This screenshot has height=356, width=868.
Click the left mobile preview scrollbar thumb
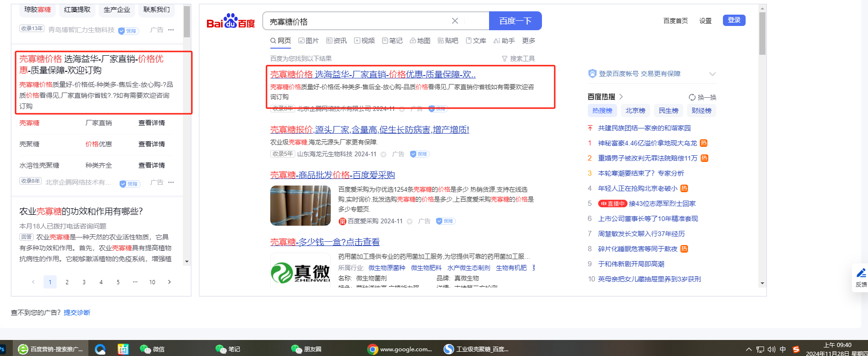coord(187,21)
